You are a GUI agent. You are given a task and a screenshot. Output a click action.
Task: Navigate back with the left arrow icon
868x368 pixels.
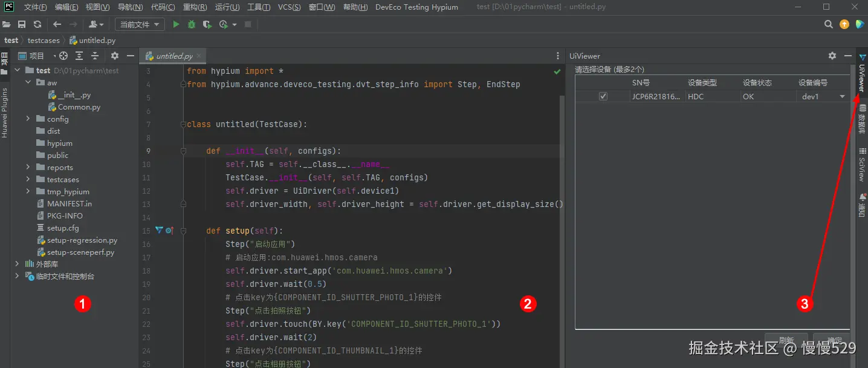pyautogui.click(x=57, y=24)
